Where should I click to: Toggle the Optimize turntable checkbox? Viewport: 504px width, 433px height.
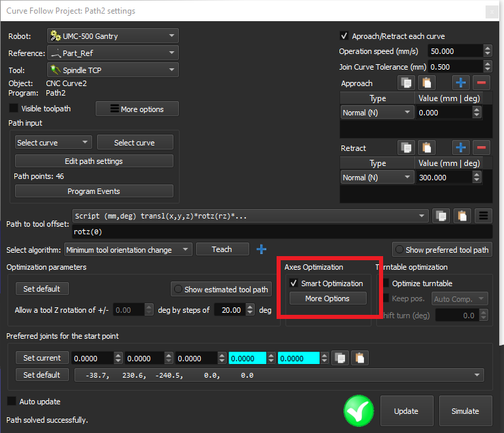[x=387, y=283]
